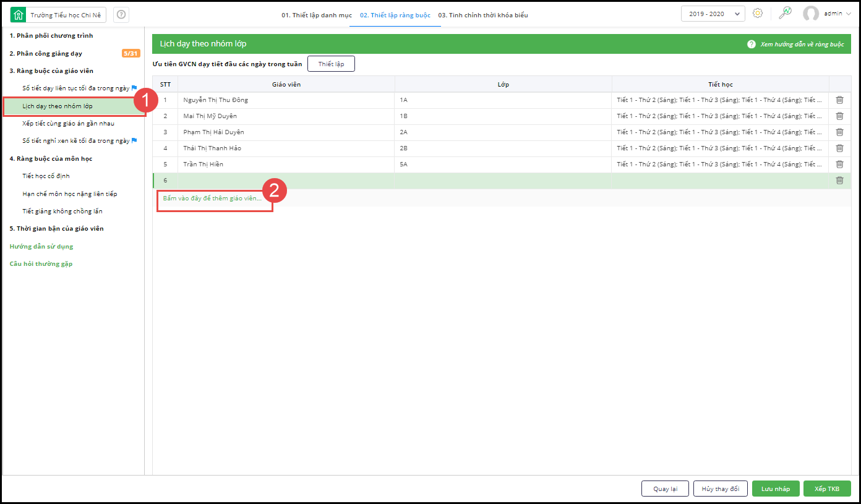Open Tiết giảng không chồng lấn item
The height and width of the screenshot is (504, 861).
tap(62, 211)
